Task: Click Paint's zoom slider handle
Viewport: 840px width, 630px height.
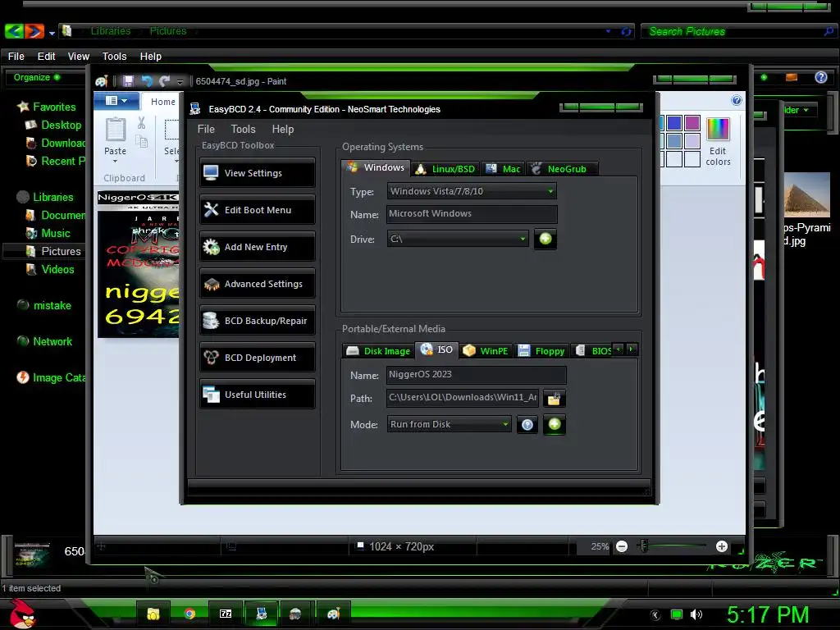Action: click(645, 546)
